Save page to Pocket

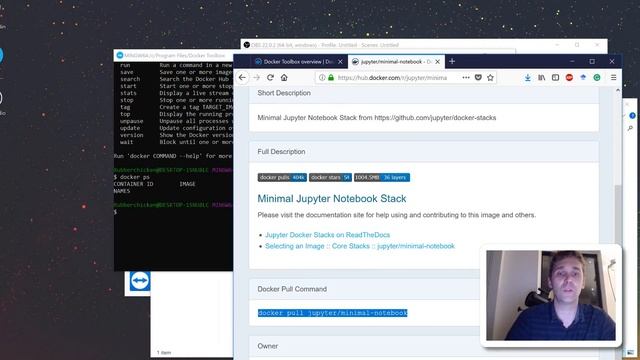[x=478, y=78]
